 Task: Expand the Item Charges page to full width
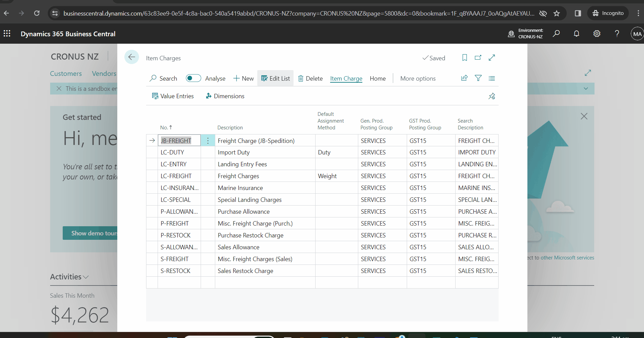click(492, 58)
